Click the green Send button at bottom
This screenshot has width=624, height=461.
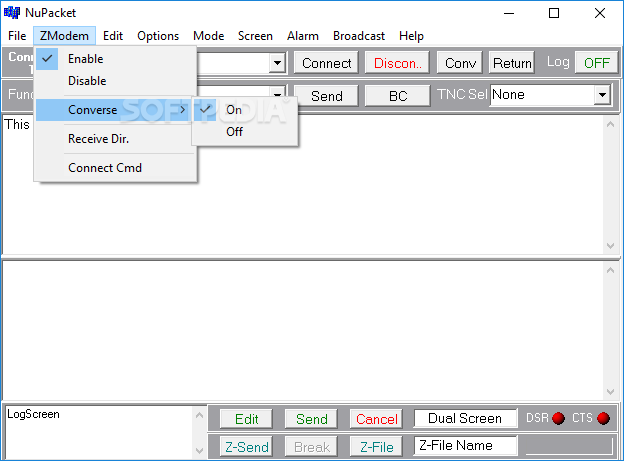coord(311,419)
